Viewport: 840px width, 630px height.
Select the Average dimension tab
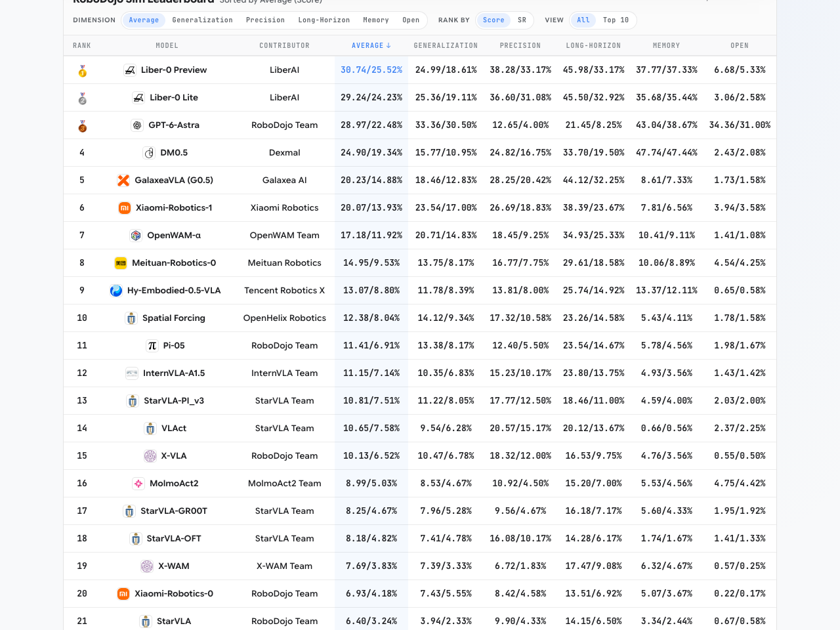click(144, 20)
